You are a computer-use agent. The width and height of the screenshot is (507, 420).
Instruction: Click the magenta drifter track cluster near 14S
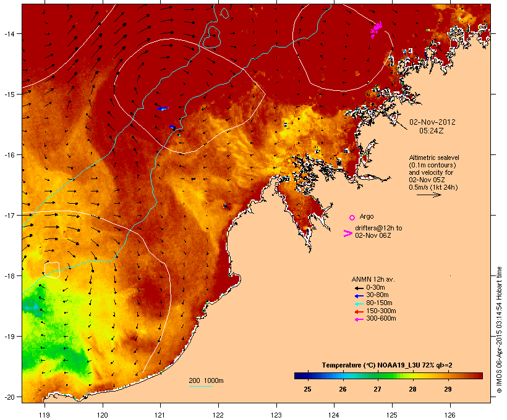[376, 29]
